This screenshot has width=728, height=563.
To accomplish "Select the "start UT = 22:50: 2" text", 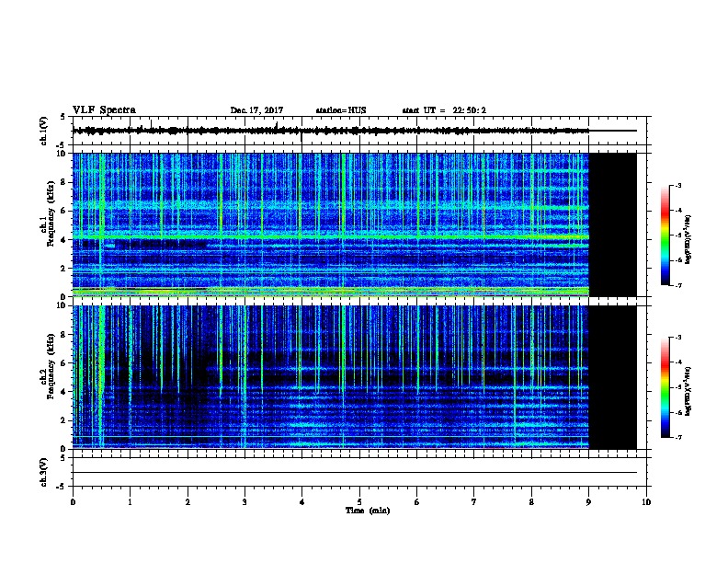I will tap(444, 110).
